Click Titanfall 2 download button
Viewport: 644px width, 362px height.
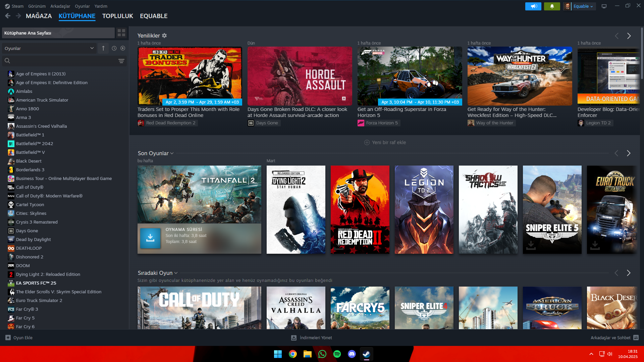[150, 238]
